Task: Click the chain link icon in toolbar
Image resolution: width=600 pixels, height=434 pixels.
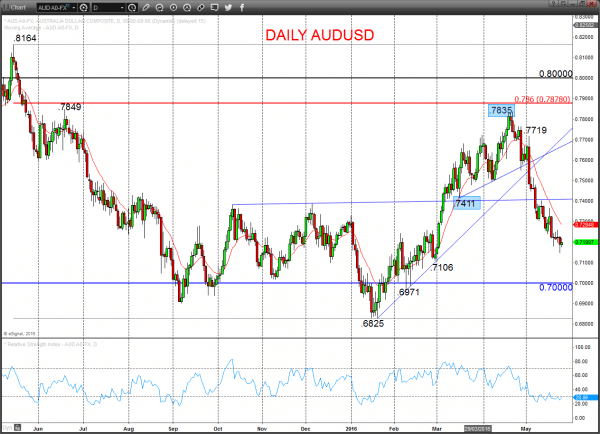Action: [201, 8]
